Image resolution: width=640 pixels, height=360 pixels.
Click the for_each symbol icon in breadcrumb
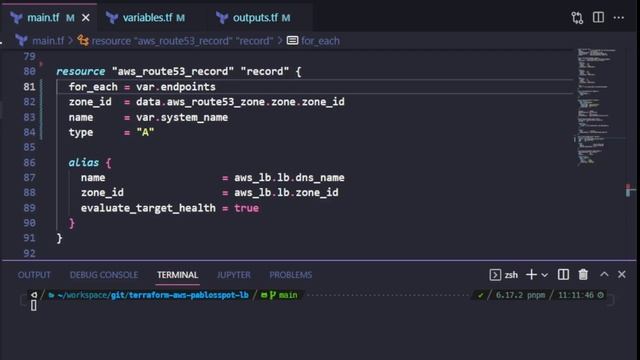(292, 40)
